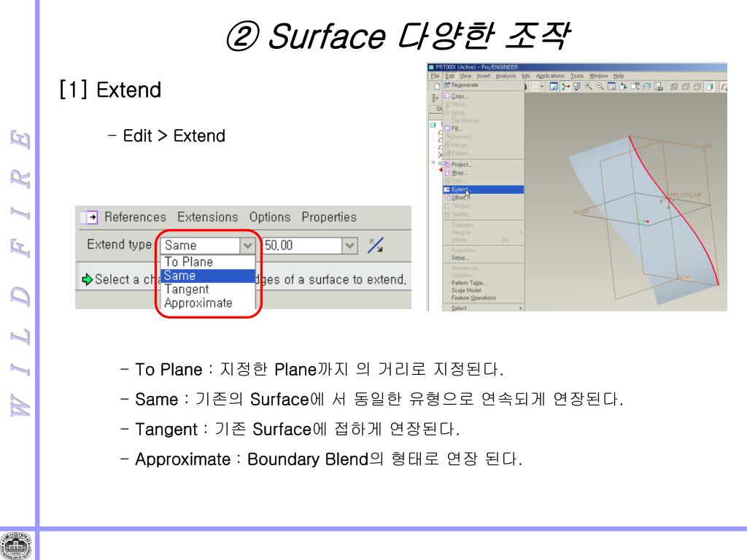Screen dimensions: 747x560
Task: Open the Applications menu in Pro/ENGINEER
Action: [x=550, y=76]
